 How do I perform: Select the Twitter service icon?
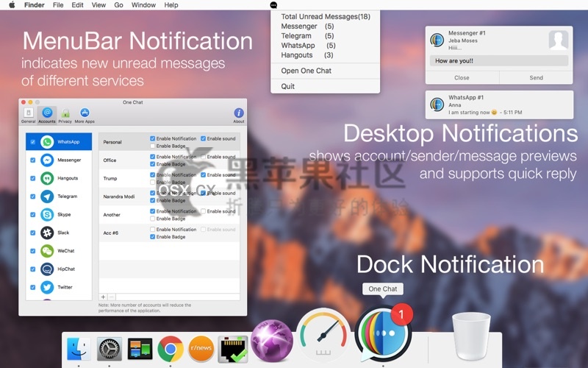(47, 287)
